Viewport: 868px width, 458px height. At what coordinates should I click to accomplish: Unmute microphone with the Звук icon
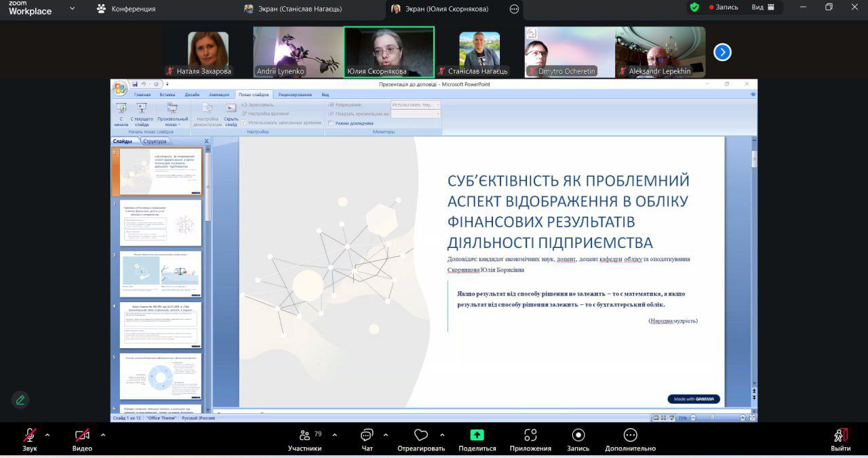click(x=29, y=435)
